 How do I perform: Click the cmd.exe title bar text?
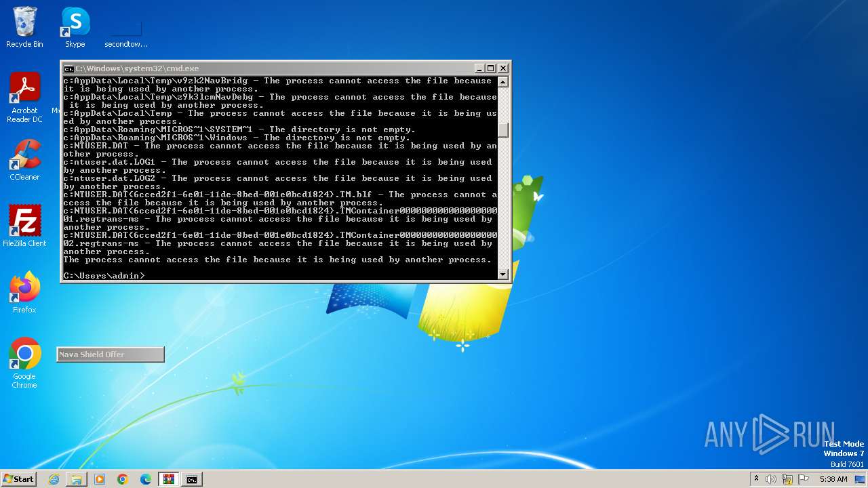coord(137,68)
